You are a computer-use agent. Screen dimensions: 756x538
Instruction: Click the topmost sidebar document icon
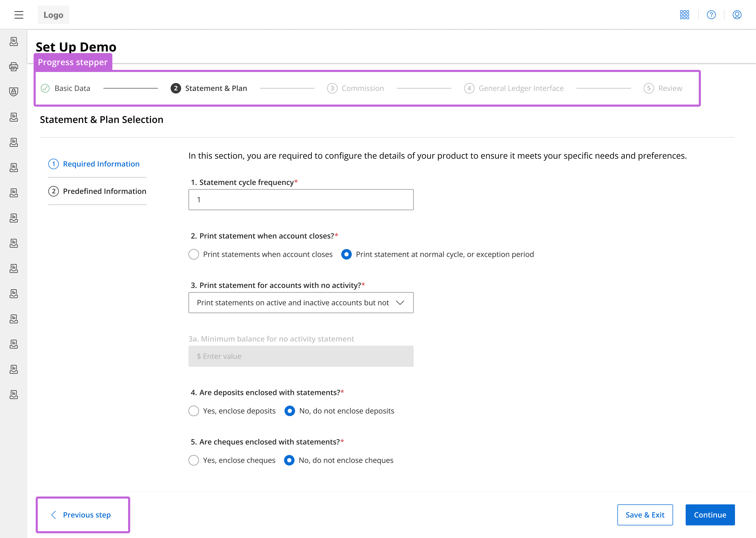coord(14,42)
